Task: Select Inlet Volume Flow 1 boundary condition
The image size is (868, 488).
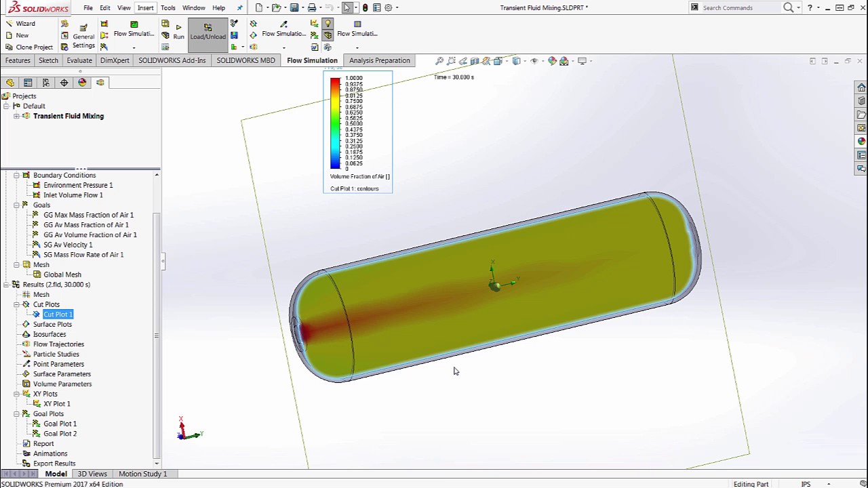Action: pos(73,195)
